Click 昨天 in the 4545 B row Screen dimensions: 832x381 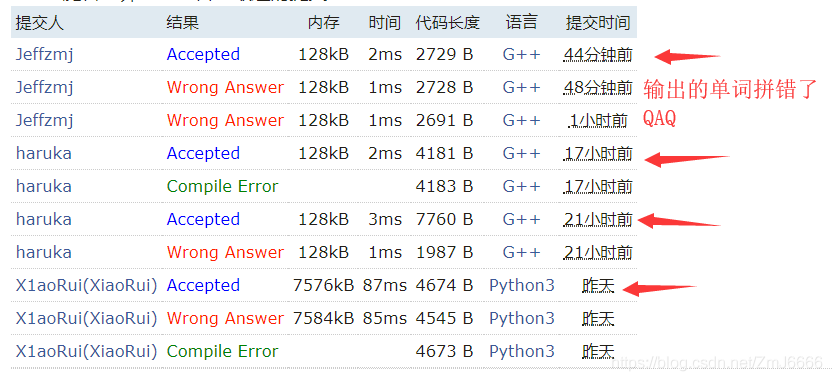pos(598,318)
